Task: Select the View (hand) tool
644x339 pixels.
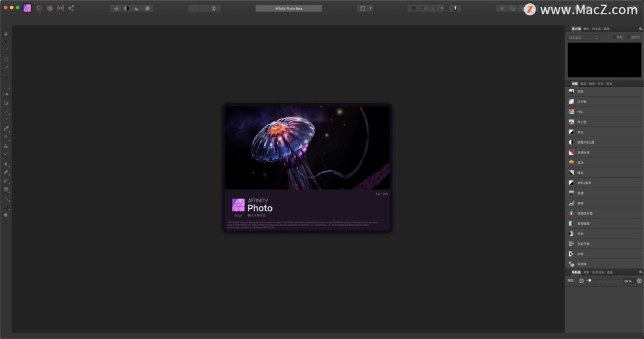Action: click(6, 34)
